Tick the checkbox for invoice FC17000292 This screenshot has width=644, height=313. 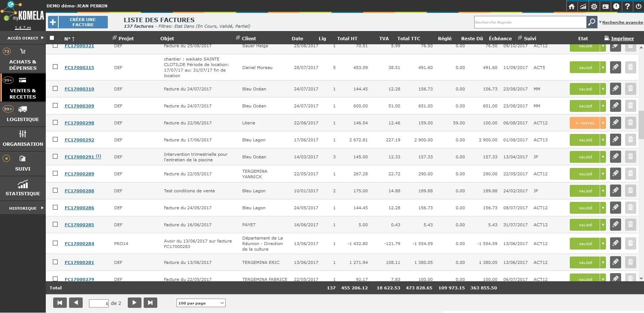(55, 140)
